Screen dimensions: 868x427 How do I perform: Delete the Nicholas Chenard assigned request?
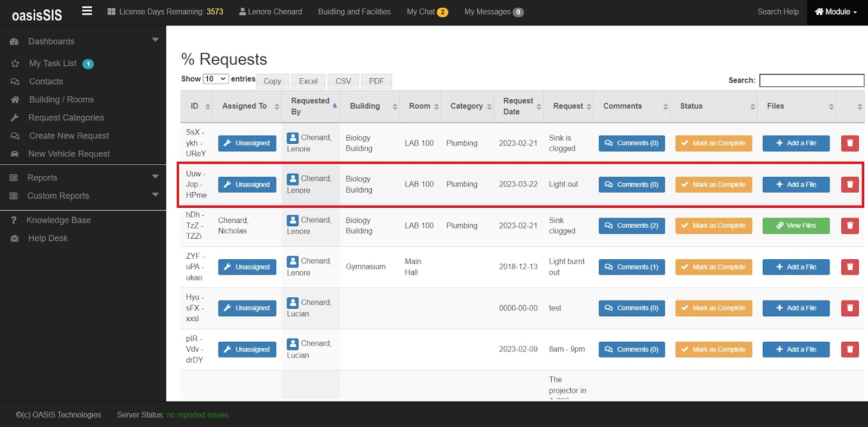[x=850, y=226]
